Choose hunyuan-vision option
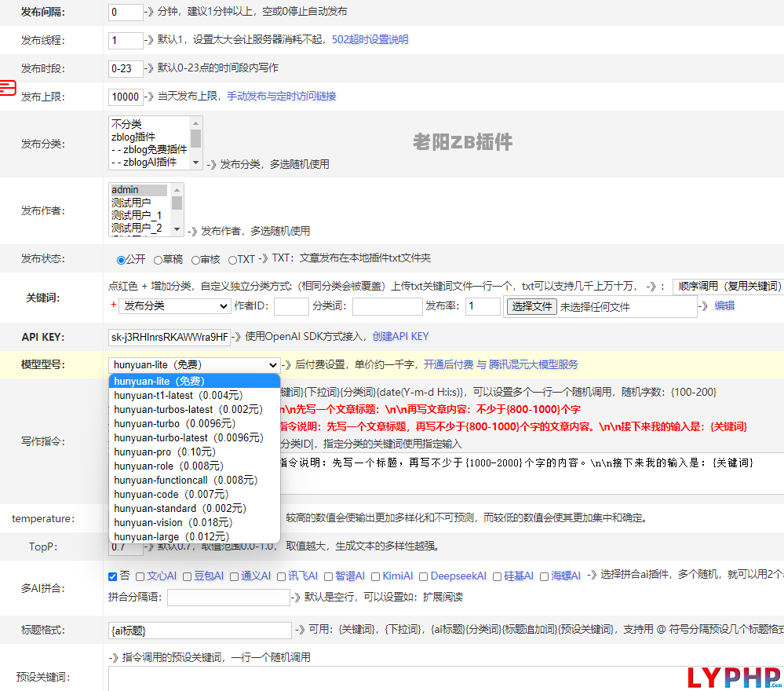Viewport: 784px width, 691px height. click(x=194, y=522)
